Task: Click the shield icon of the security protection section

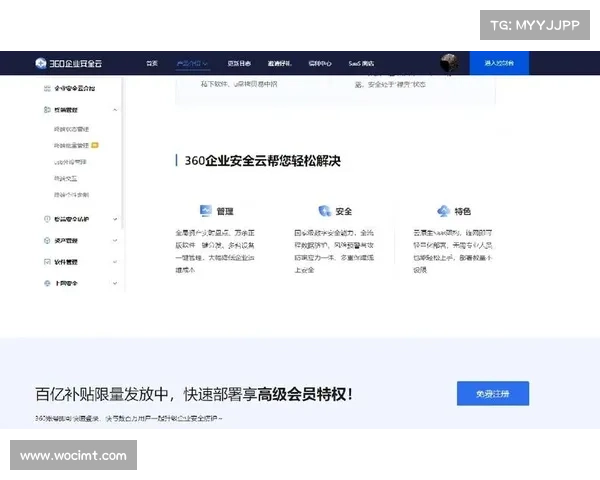Action: (47, 219)
